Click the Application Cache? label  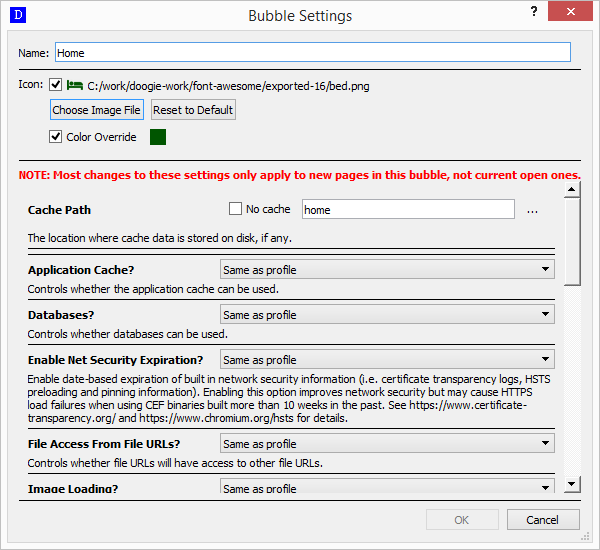point(81,270)
